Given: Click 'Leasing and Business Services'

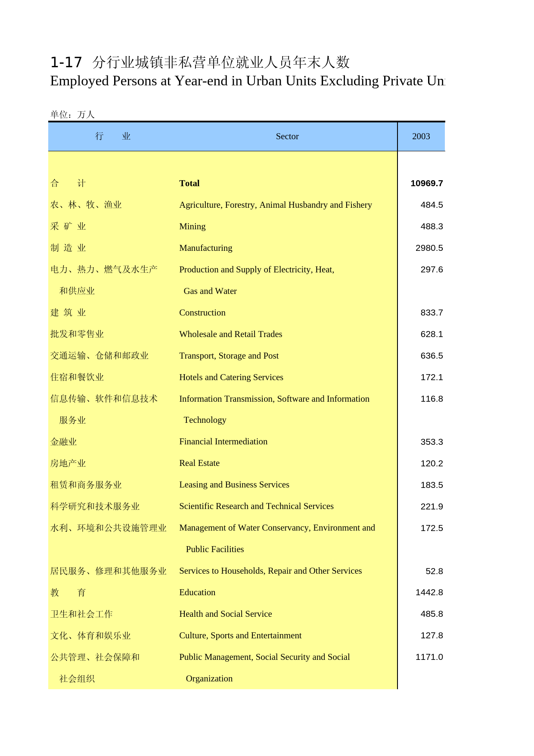Looking at the screenshot, I should click(234, 484).
